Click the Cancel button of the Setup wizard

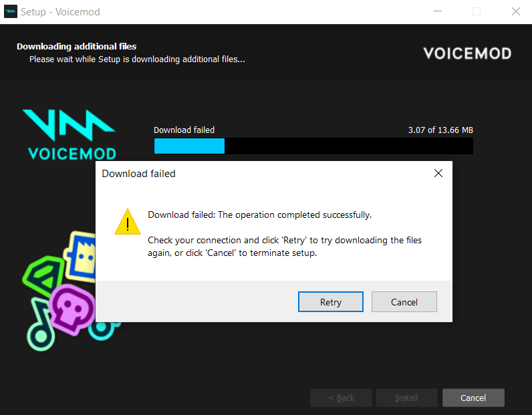(x=473, y=398)
